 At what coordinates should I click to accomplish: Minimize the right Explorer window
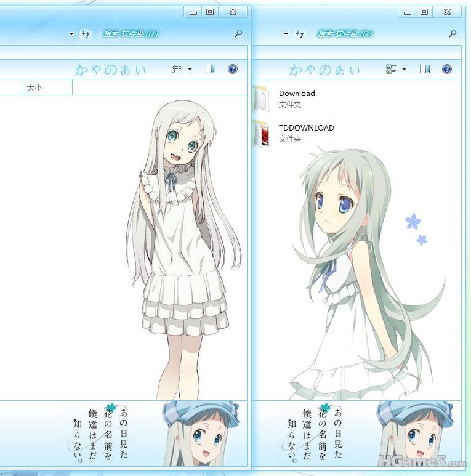tap(407, 12)
